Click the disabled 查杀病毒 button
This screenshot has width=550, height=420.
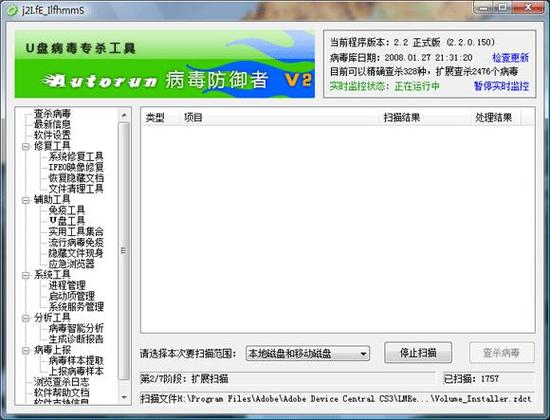coord(502,353)
